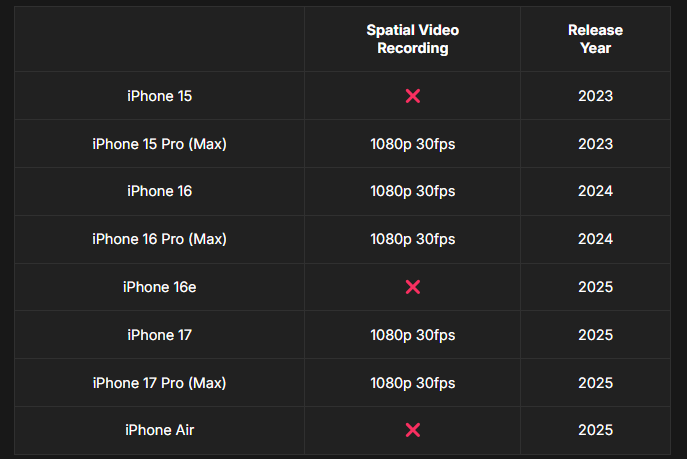The width and height of the screenshot is (687, 459).
Task: Click the red X in the iPhone Air row
Action: pos(412,430)
